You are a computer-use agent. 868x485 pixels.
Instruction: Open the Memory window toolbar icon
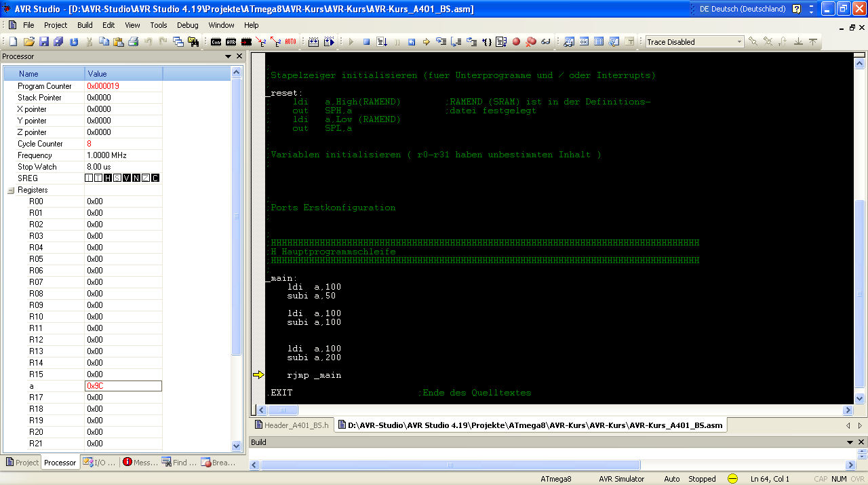pos(599,42)
